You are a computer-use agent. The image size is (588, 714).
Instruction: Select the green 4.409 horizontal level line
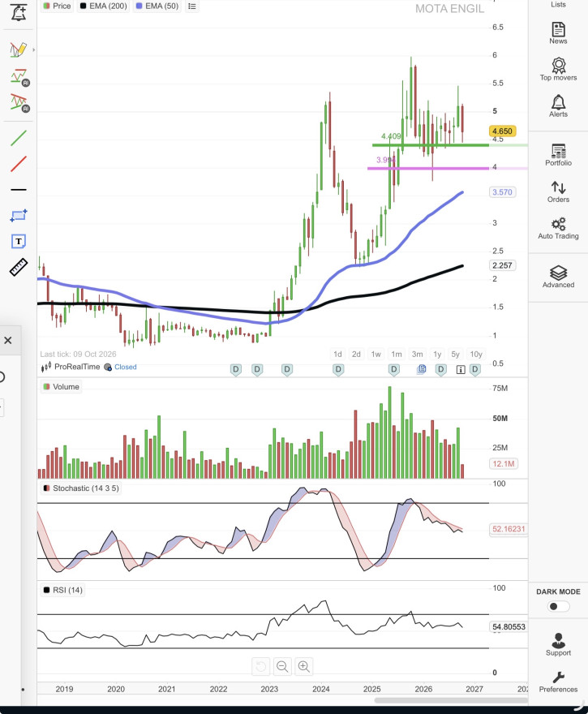430,145
